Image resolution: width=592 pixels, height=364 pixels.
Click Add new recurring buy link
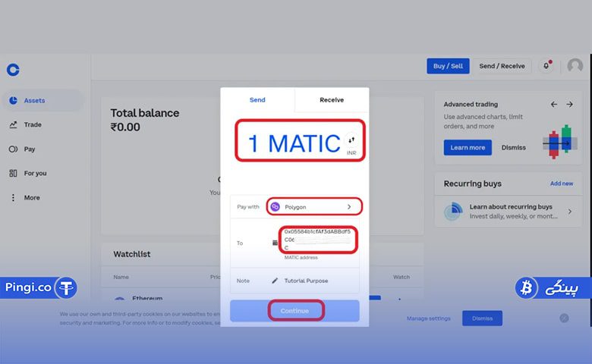tap(561, 184)
